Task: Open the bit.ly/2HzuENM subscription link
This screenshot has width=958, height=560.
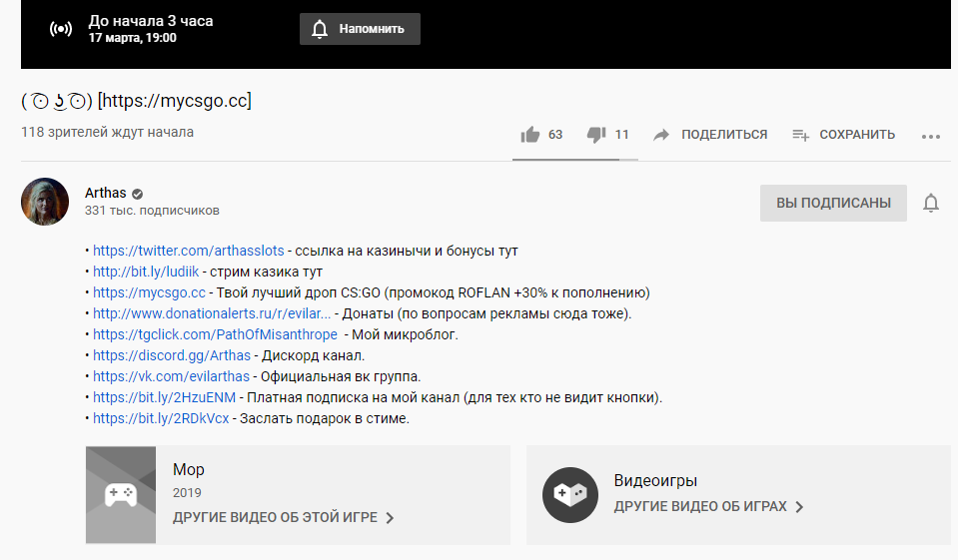Action: click(x=165, y=397)
